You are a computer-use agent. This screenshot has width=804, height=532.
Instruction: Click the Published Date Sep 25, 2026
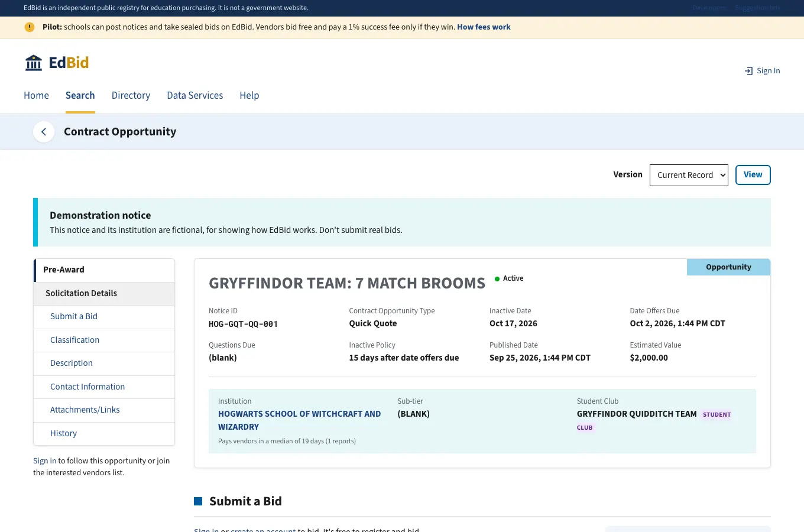[x=540, y=358]
